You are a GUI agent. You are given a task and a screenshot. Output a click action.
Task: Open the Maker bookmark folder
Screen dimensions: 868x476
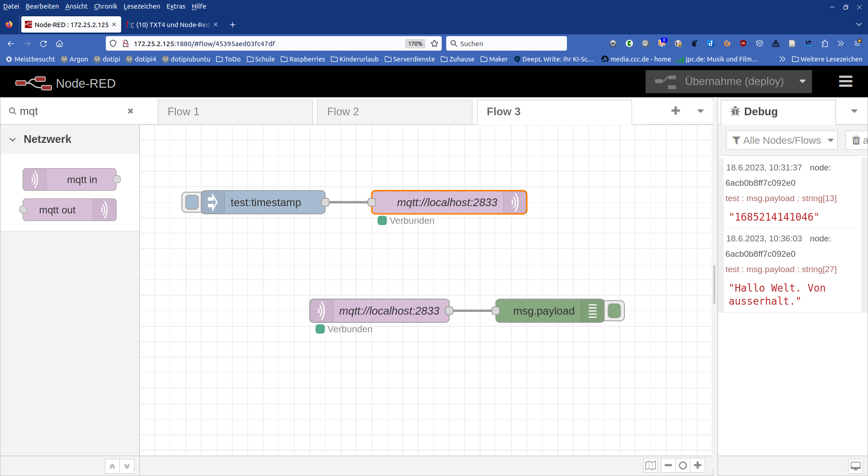(494, 59)
